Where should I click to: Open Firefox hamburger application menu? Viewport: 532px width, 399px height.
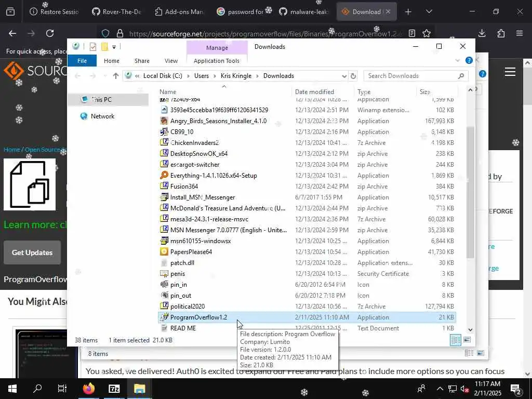point(520,33)
